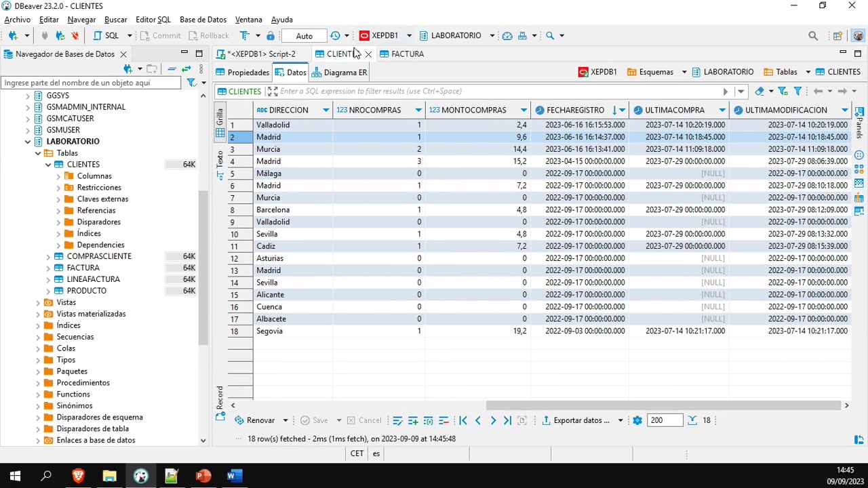868x488 pixels.
Task: Collapse the LABORATORIO schema node
Action: pyautogui.click(x=28, y=142)
